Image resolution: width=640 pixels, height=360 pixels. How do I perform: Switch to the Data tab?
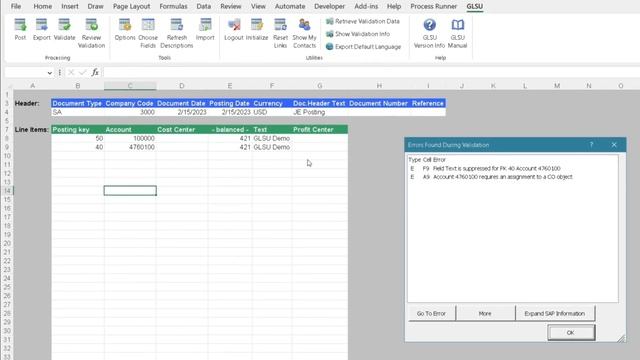click(x=204, y=7)
